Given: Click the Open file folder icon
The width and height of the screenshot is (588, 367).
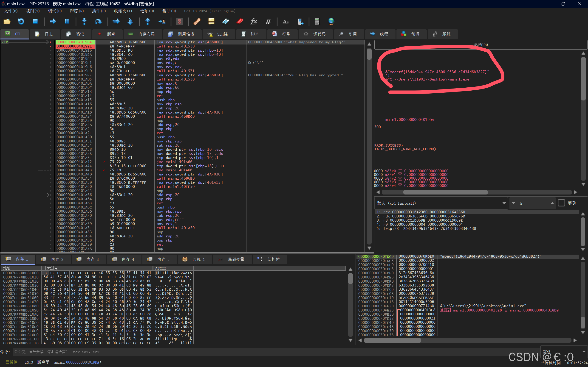Looking at the screenshot, I should (x=7, y=22).
